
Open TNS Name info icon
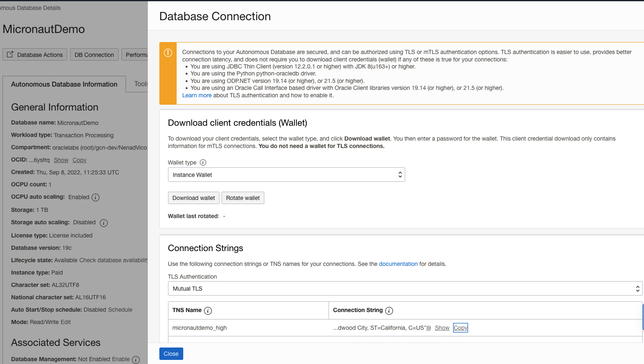[208, 311]
